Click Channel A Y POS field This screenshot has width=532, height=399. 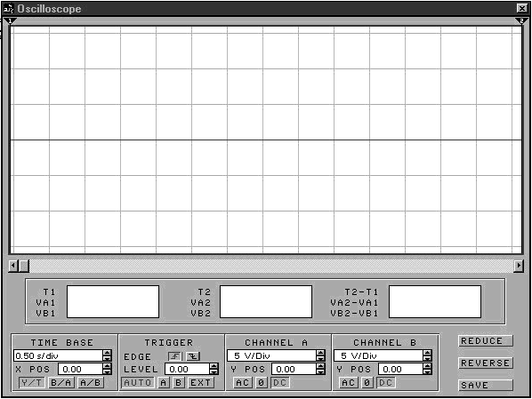point(294,369)
